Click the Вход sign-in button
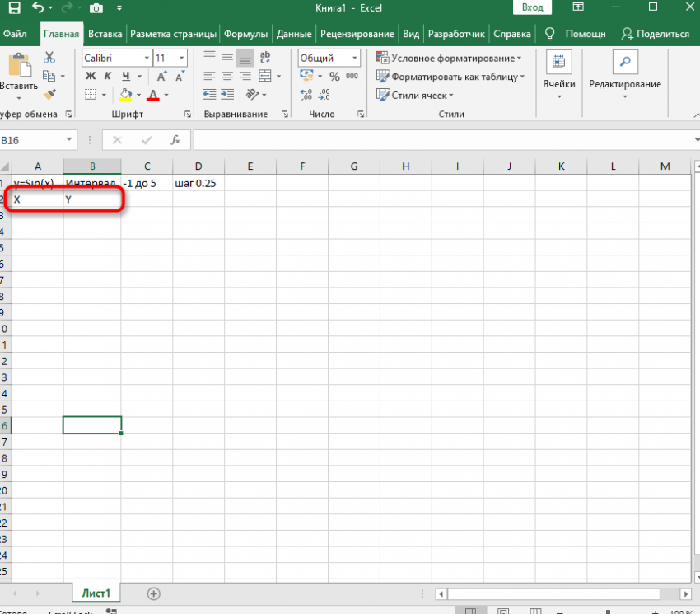700x614 pixels. pos(533,7)
